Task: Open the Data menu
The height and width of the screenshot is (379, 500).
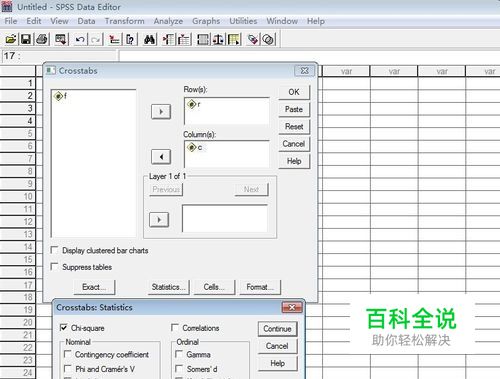Action: 86,21
